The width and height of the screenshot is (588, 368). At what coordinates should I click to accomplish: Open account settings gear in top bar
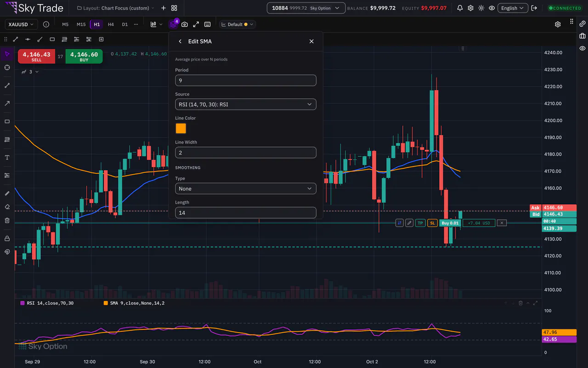pyautogui.click(x=470, y=8)
